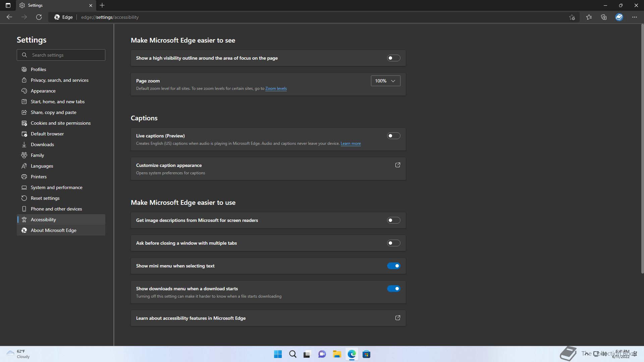
Task: Open About Microsoft Edge
Action: click(x=61, y=230)
